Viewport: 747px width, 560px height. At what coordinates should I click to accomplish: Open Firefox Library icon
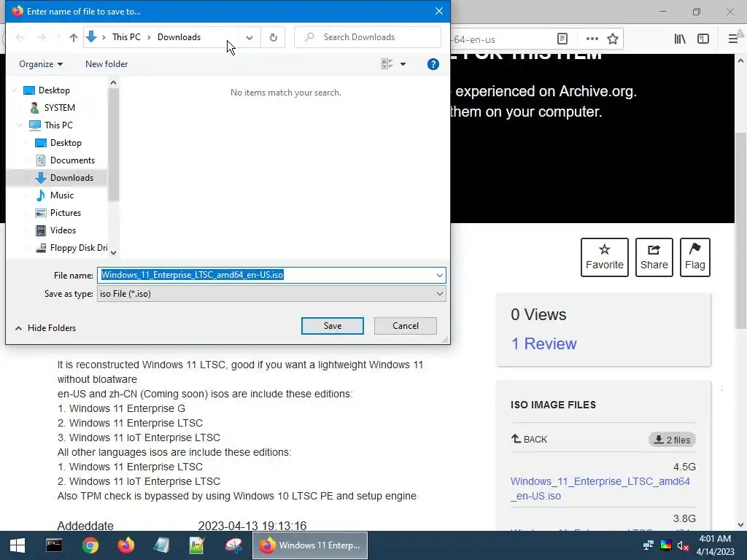(680, 39)
